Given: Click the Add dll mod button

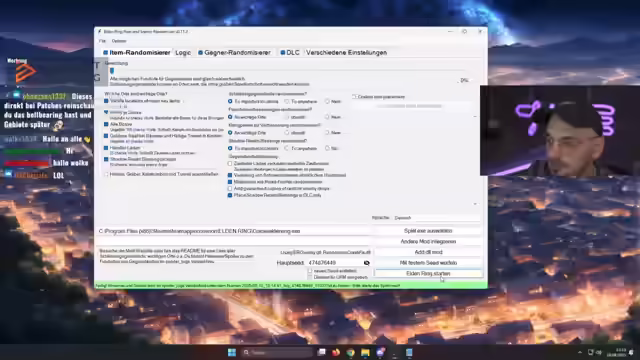Looking at the screenshot, I should point(428,252).
